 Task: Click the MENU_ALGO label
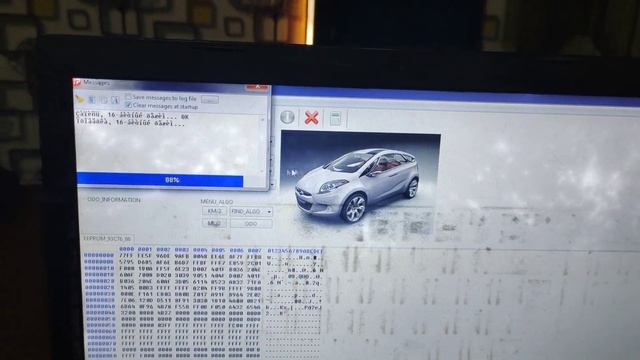click(x=217, y=202)
